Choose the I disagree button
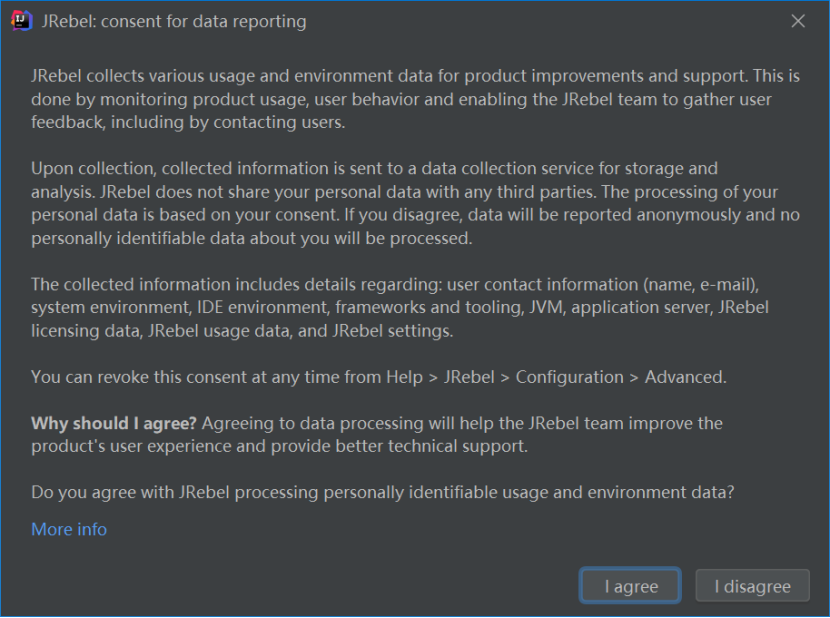 click(x=752, y=587)
